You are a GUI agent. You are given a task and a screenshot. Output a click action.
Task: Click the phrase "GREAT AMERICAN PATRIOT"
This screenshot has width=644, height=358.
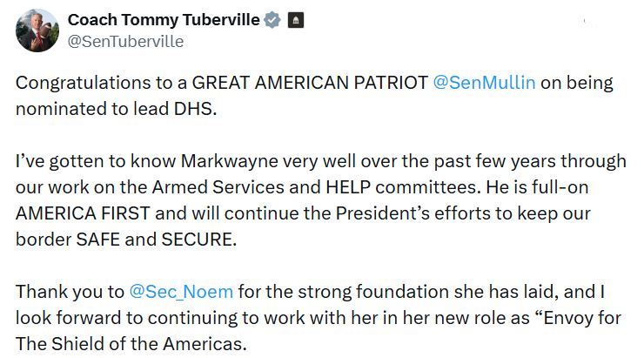310,84
